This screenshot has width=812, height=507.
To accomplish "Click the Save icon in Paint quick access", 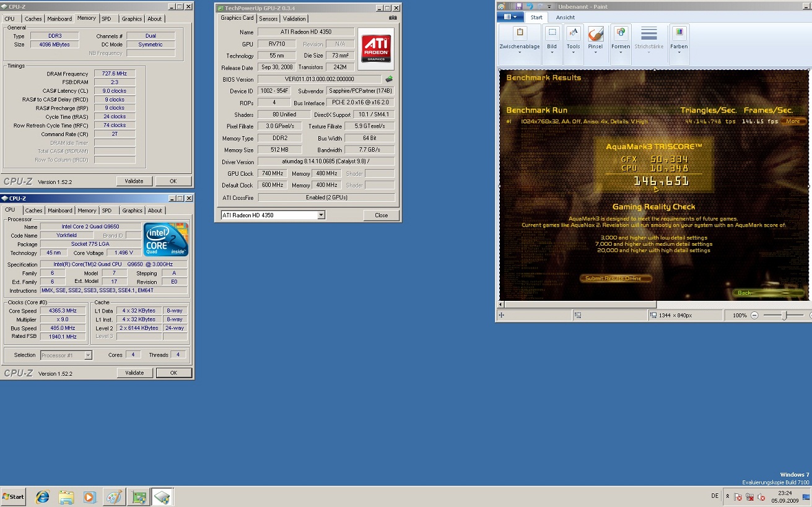I will [520, 6].
